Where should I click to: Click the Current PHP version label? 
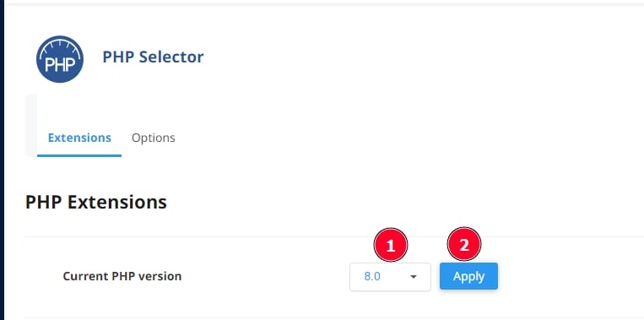tap(122, 276)
